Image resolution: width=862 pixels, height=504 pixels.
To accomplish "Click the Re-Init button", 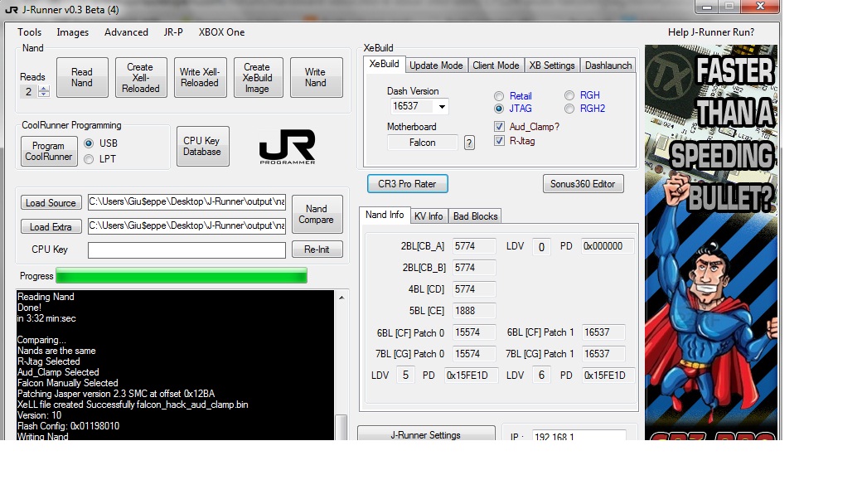I will (x=317, y=250).
